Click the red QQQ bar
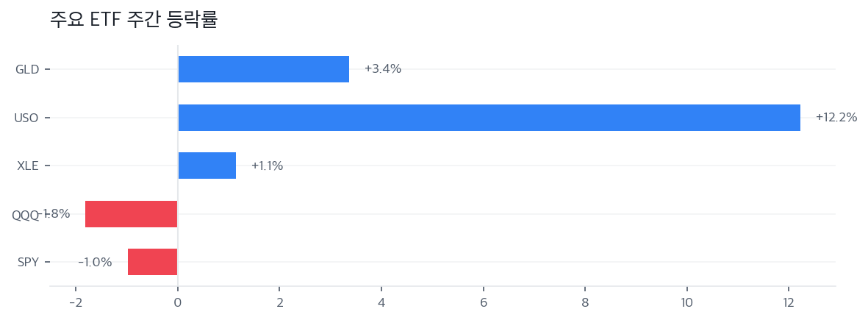 coord(131,214)
